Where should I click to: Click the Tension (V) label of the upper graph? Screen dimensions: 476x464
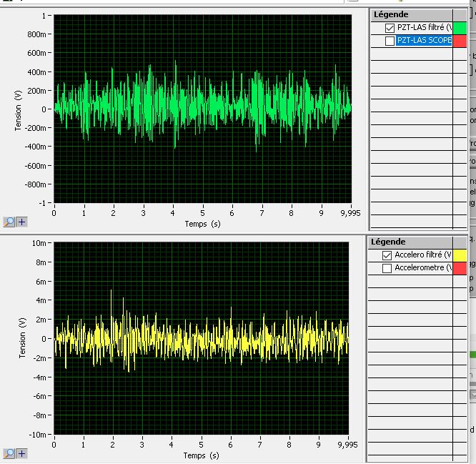(19, 109)
